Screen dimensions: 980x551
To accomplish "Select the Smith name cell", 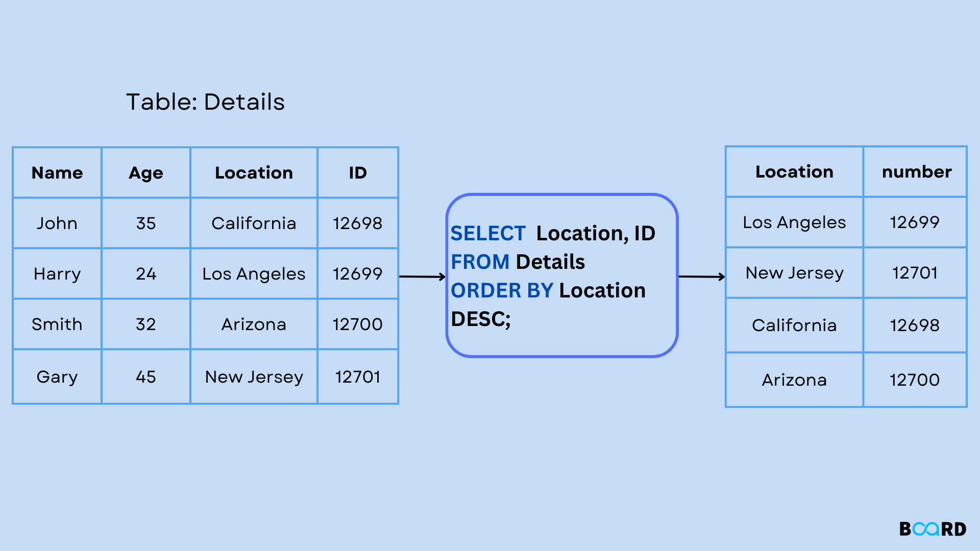I will (x=57, y=324).
